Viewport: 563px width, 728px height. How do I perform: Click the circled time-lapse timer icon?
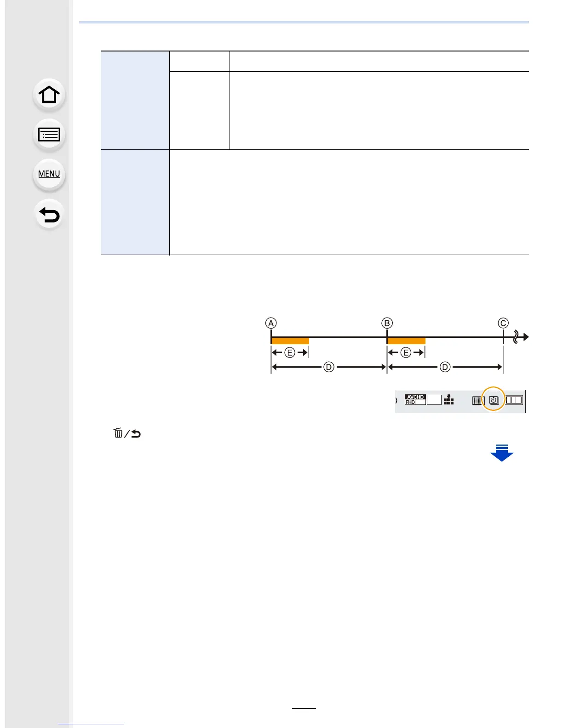click(494, 400)
